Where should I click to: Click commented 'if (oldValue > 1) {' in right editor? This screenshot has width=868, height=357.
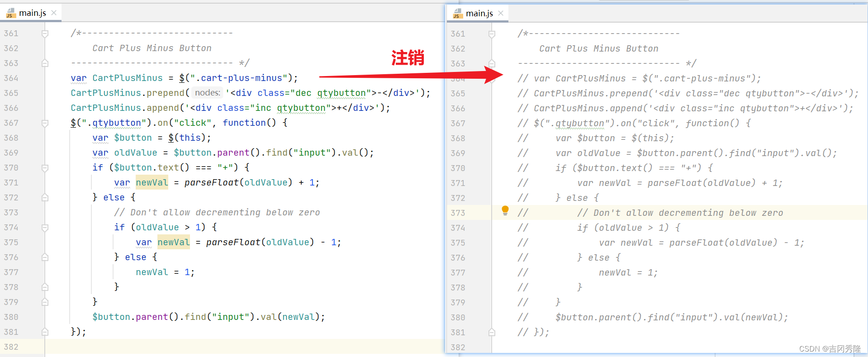tap(629, 228)
